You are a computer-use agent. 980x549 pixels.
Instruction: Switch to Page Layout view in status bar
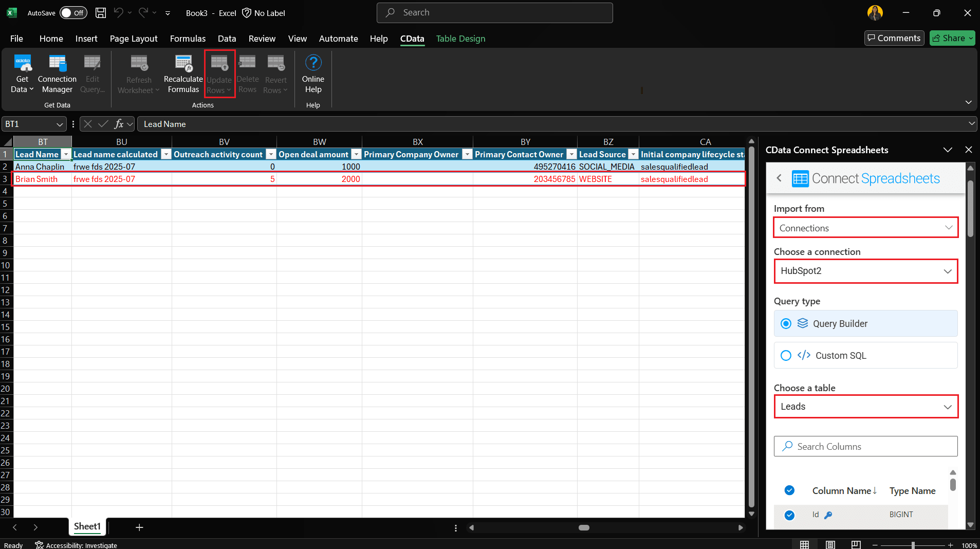(x=830, y=545)
